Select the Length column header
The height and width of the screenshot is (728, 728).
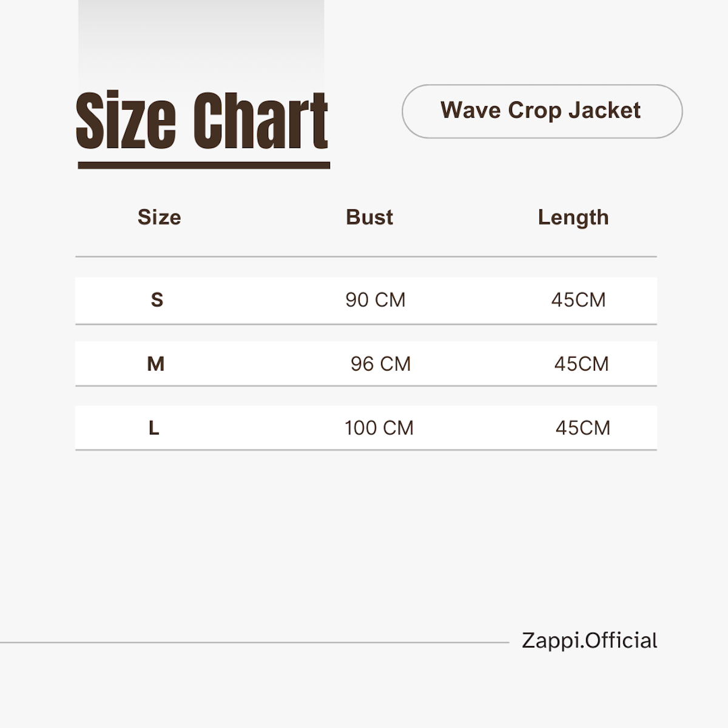[573, 217]
